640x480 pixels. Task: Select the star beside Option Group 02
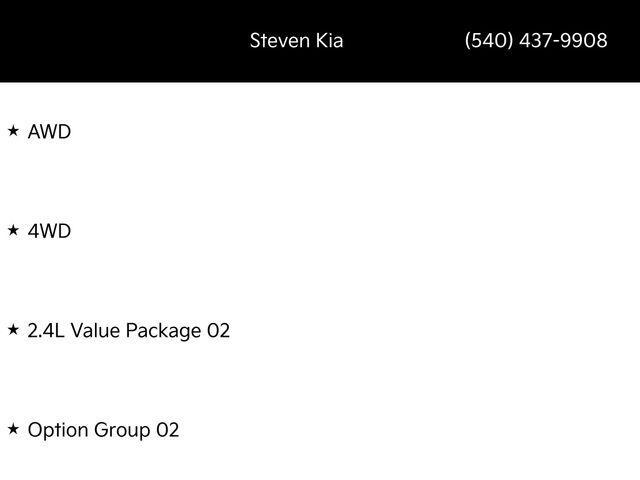13,429
